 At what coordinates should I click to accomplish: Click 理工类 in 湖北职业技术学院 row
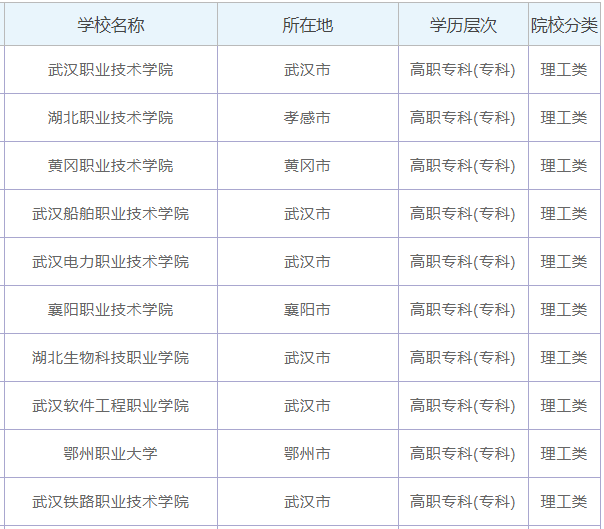[x=564, y=118]
